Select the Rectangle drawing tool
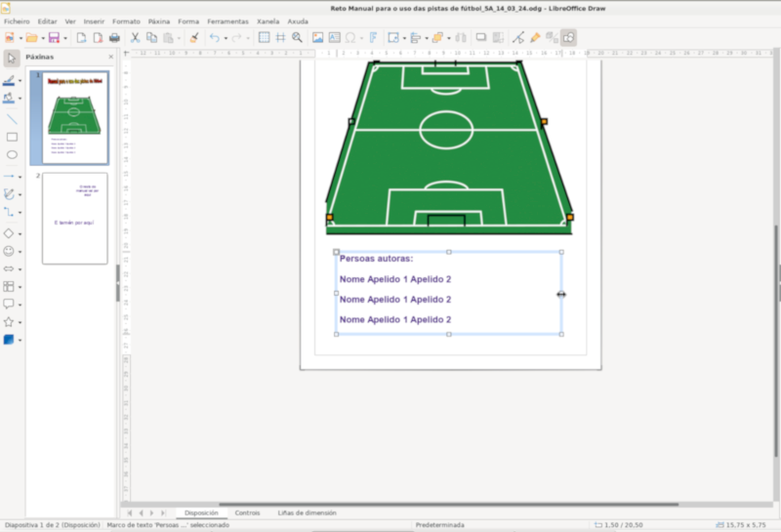The height and width of the screenshot is (532, 781). tap(12, 137)
